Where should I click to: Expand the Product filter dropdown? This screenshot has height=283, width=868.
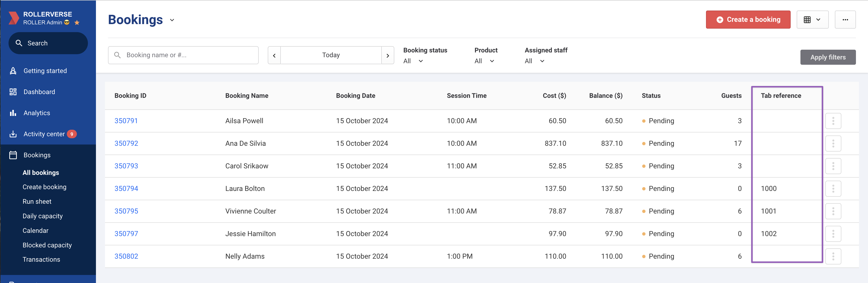[x=484, y=61]
